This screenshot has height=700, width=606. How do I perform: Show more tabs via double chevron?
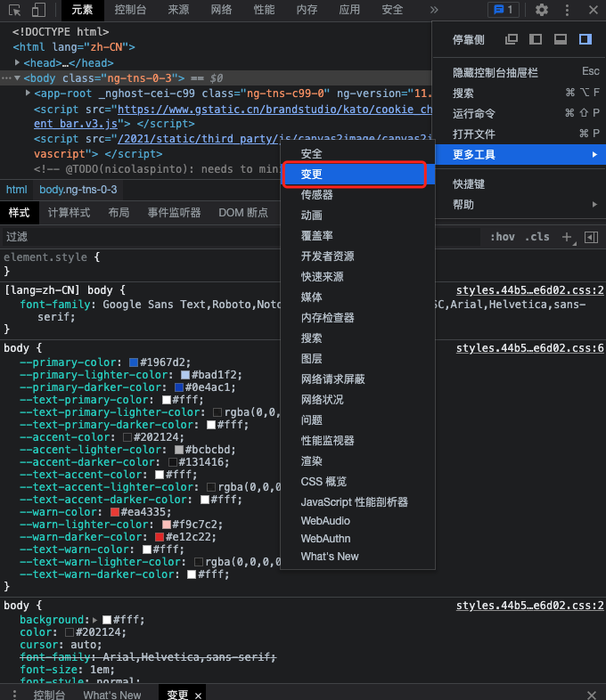click(434, 10)
